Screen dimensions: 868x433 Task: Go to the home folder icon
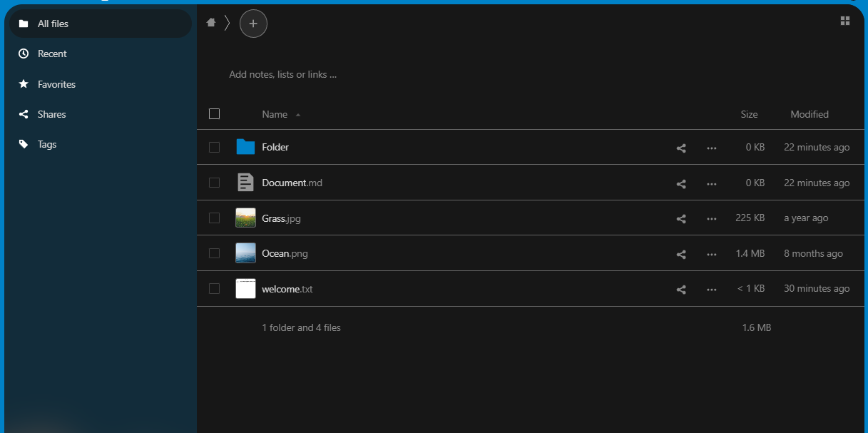click(211, 23)
